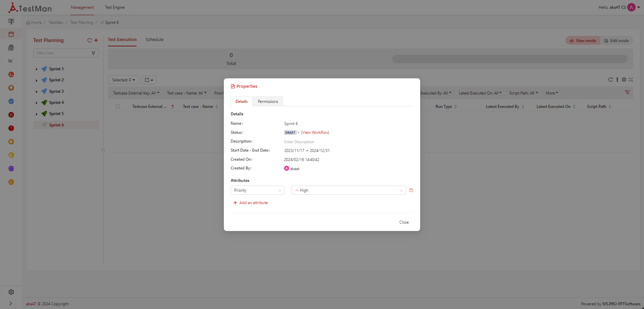Click the user avatar A in header
The height and width of the screenshot is (309, 644).
click(x=631, y=7)
